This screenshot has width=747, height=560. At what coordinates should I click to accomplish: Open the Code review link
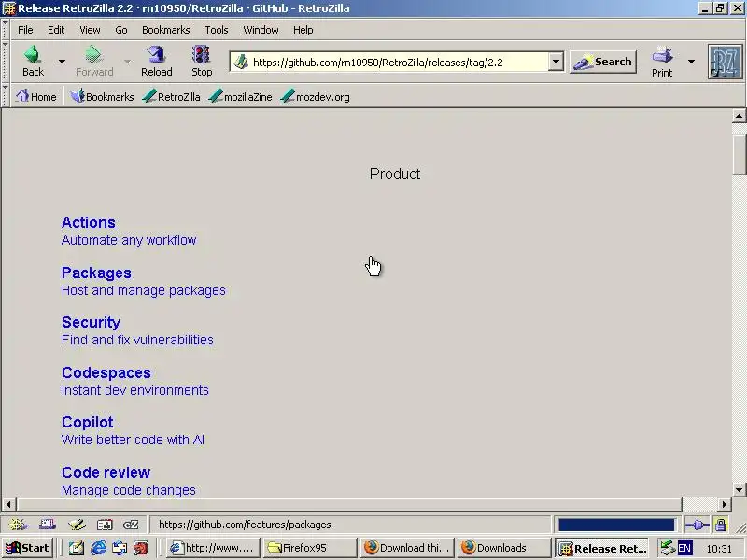click(x=106, y=472)
